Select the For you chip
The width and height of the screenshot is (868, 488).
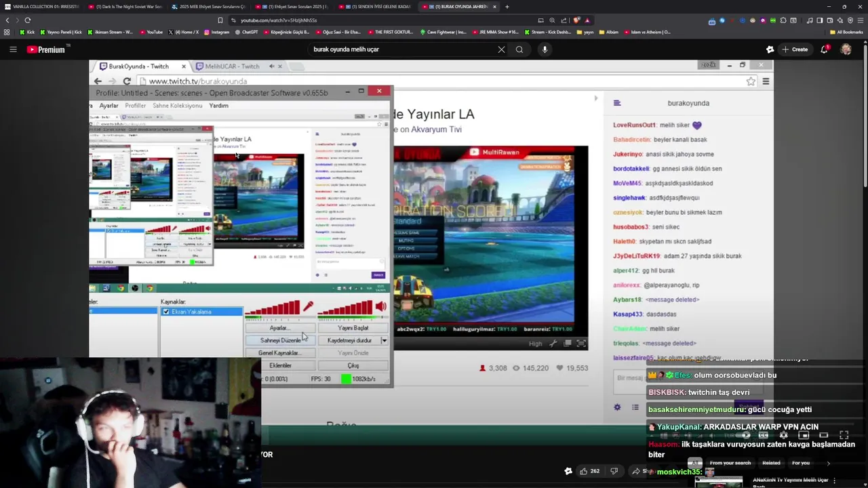(x=801, y=463)
